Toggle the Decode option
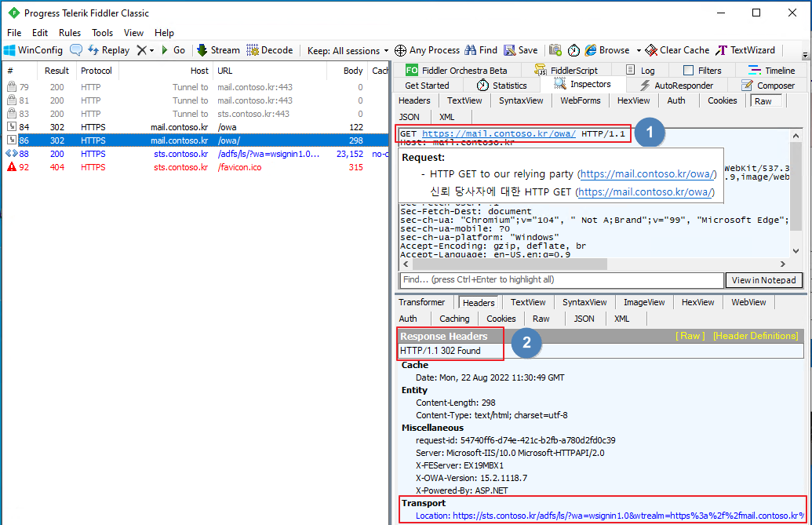The height and width of the screenshot is (525, 812). coord(270,50)
